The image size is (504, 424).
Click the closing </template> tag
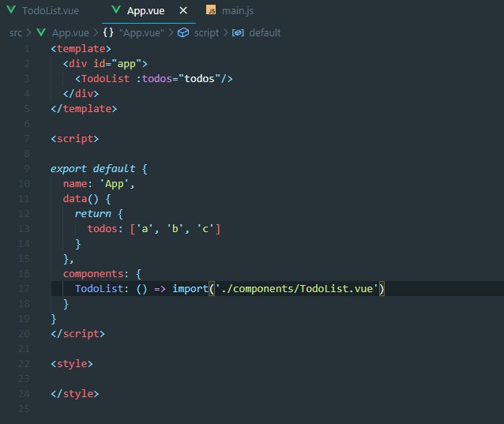[84, 109]
